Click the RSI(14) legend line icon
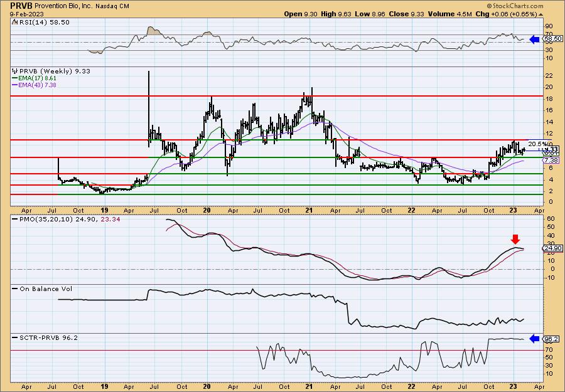Screen dimensions: 565x392 pyautogui.click(x=15, y=22)
